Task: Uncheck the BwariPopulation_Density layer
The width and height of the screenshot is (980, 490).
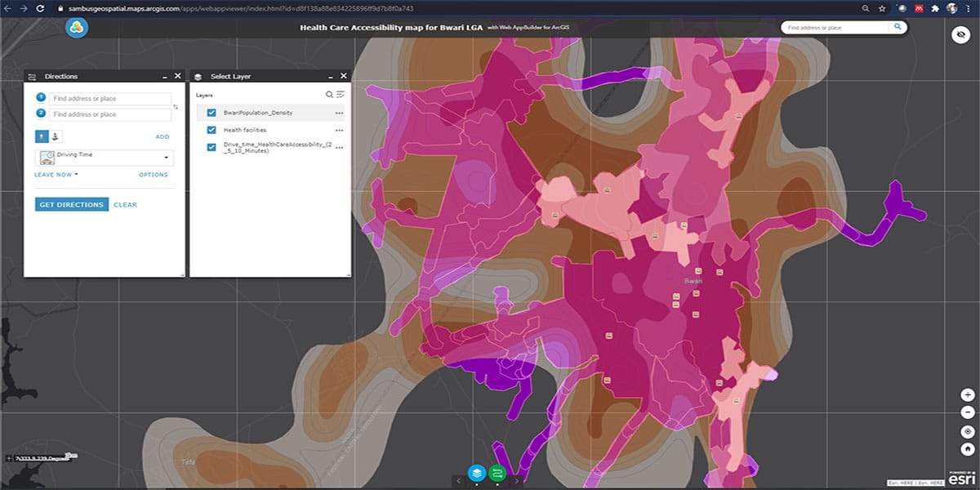Action: point(212,113)
